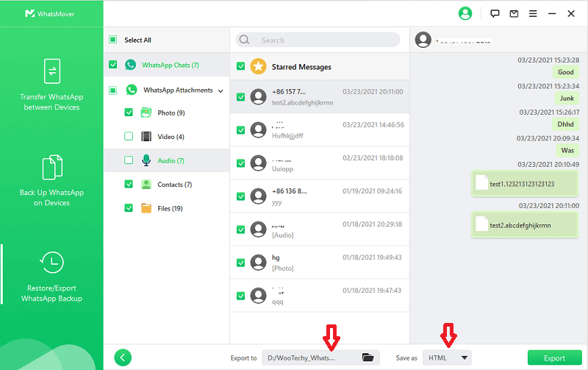Select the WhatsApp Chats (7) category
Image resolution: width=588 pixels, height=370 pixels.
point(170,65)
